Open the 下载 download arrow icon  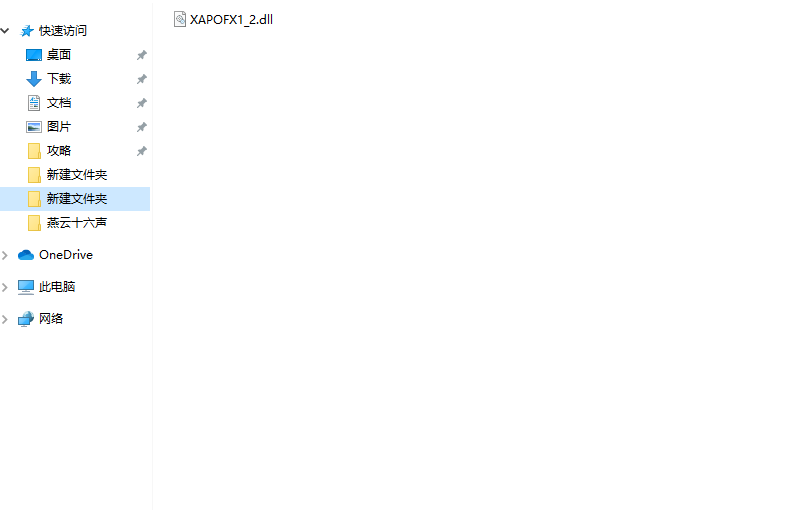point(34,79)
